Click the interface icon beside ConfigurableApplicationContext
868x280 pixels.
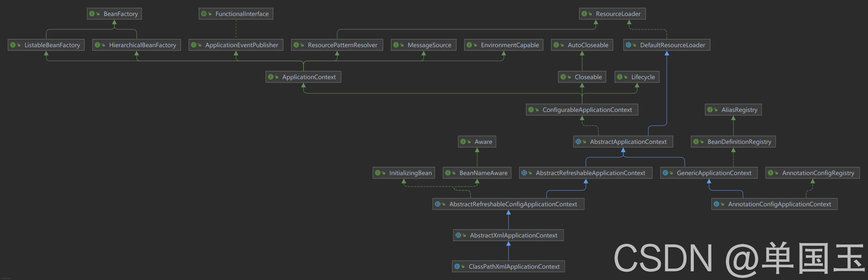pyautogui.click(x=531, y=110)
